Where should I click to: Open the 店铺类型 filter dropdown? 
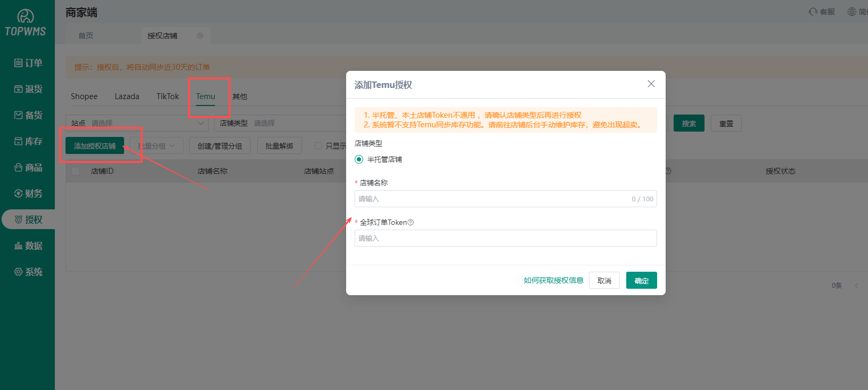point(281,123)
